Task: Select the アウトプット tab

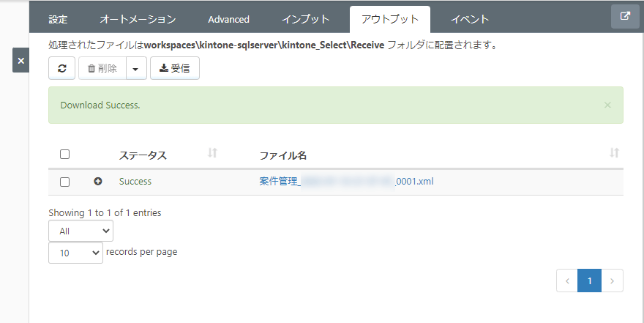Action: pyautogui.click(x=390, y=19)
